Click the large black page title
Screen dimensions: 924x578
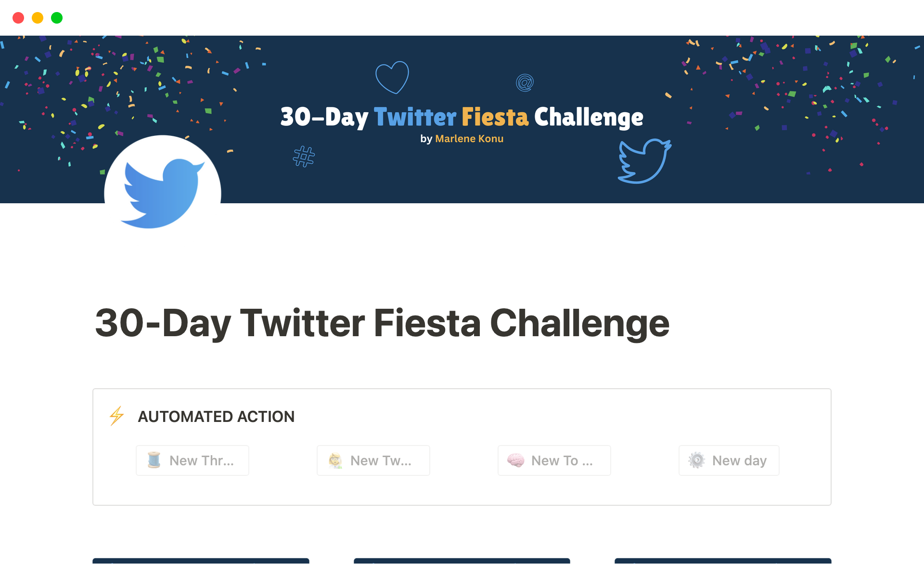pyautogui.click(x=382, y=323)
